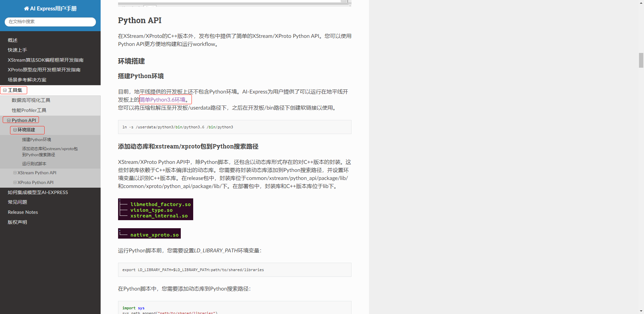Click the home icon beside AI Express用户手册
The height and width of the screenshot is (314, 644).
pos(26,9)
